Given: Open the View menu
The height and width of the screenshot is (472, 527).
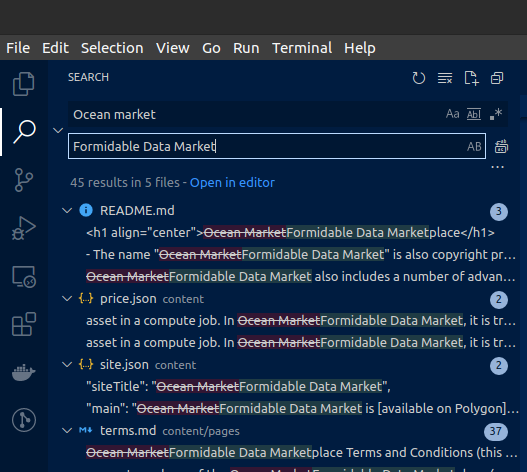Looking at the screenshot, I should (x=173, y=48).
